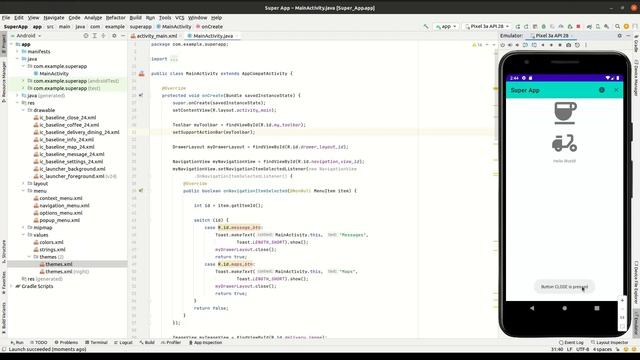Select the MainActivity.java editor tab
The width and height of the screenshot is (640, 360).
click(x=213, y=36)
